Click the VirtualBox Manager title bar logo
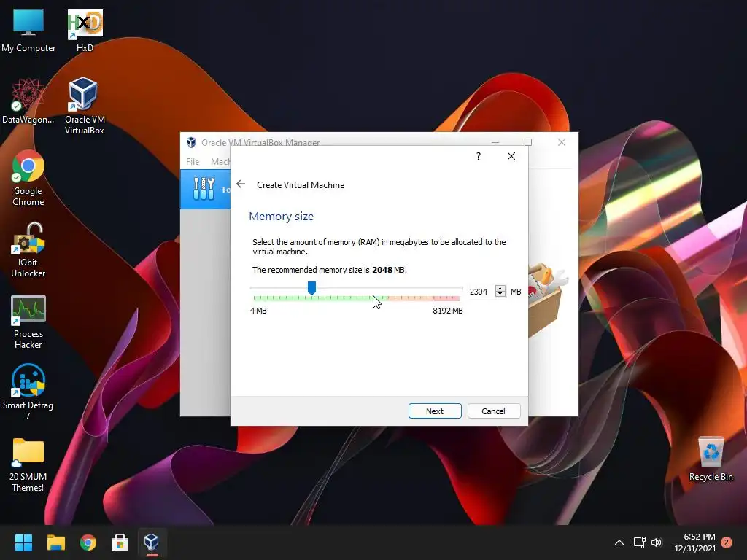 coord(191,142)
